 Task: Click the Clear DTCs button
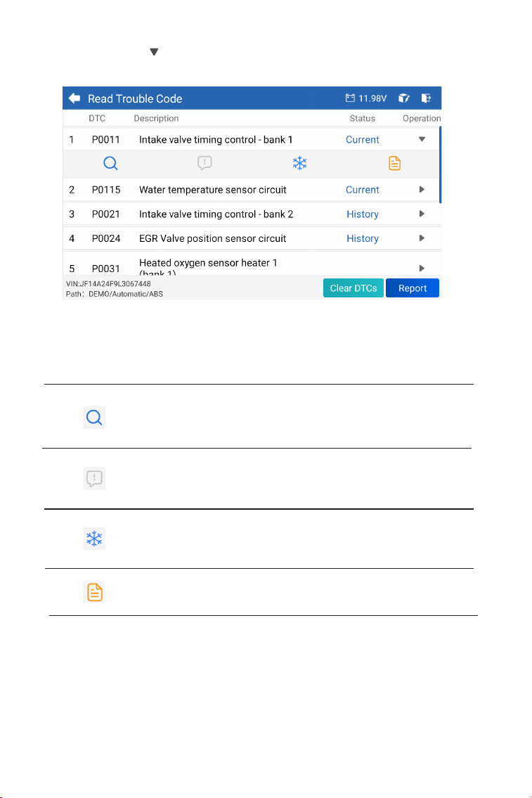[353, 288]
